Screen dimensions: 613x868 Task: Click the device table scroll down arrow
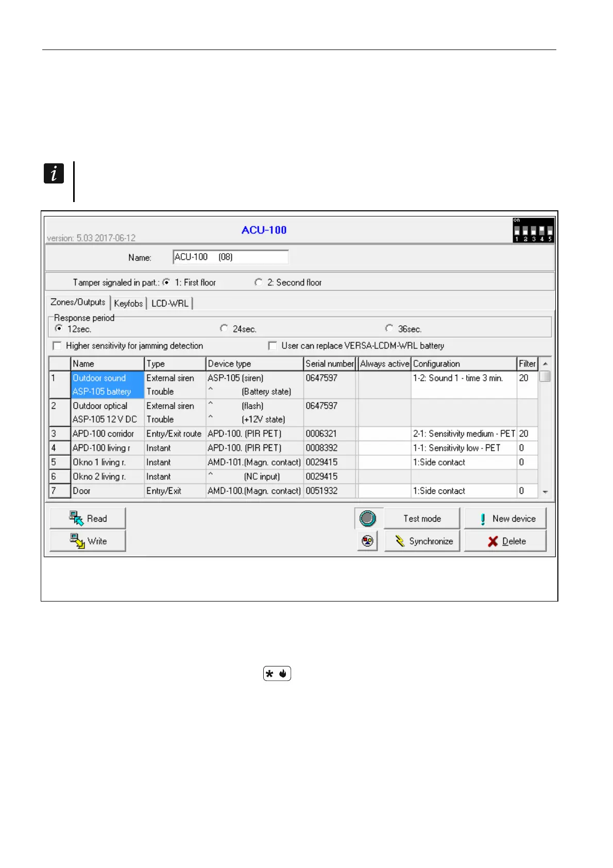point(545,492)
